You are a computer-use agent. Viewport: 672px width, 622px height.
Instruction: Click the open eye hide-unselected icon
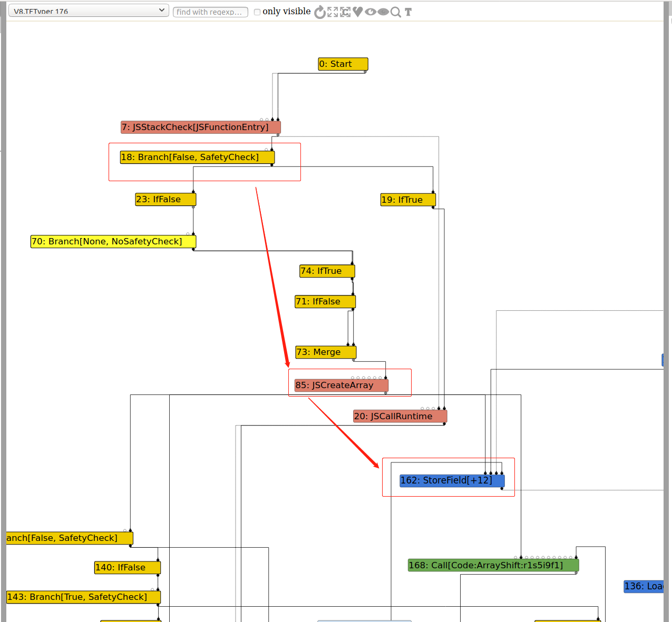coord(371,12)
